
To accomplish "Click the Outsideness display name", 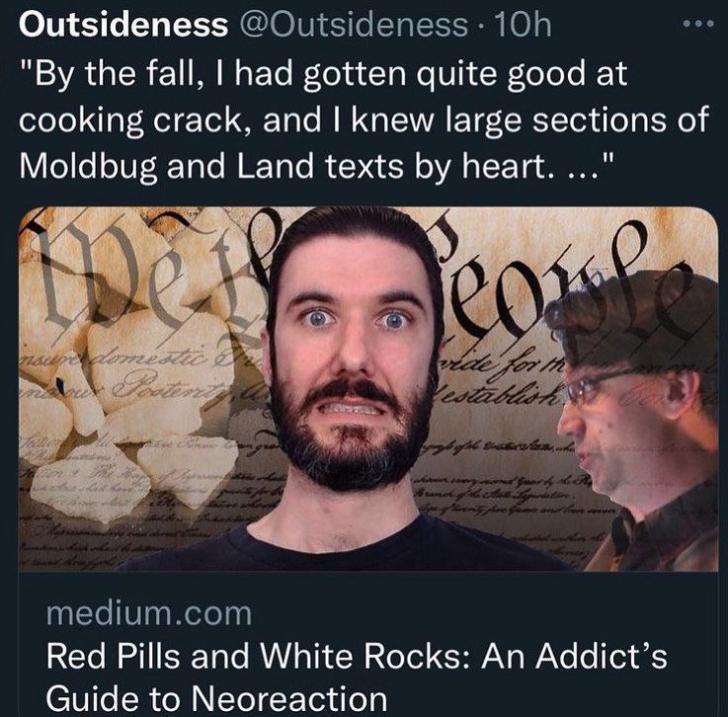I will 123,25.
